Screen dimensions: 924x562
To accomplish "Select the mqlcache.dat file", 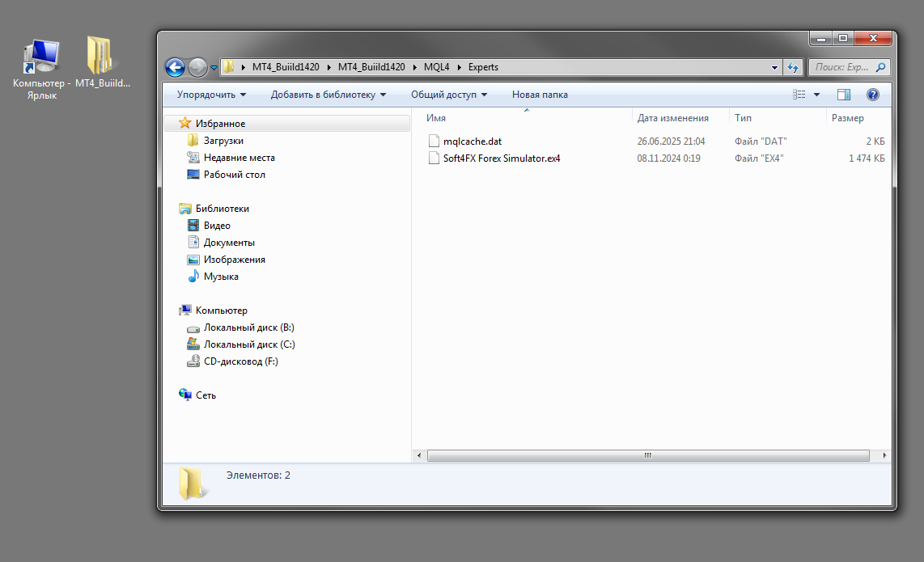I will pos(473,142).
